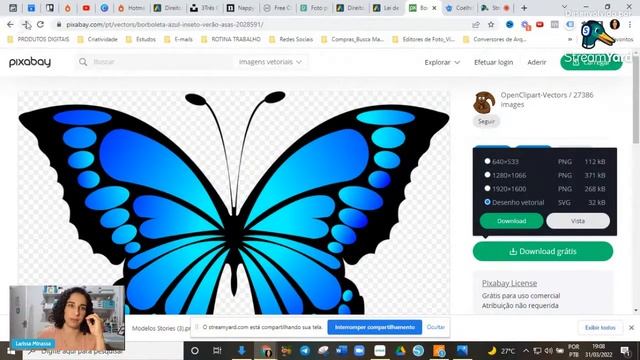The image size is (640, 360).
Task: Click Ocultar on the sharing bar
Action: (436, 327)
